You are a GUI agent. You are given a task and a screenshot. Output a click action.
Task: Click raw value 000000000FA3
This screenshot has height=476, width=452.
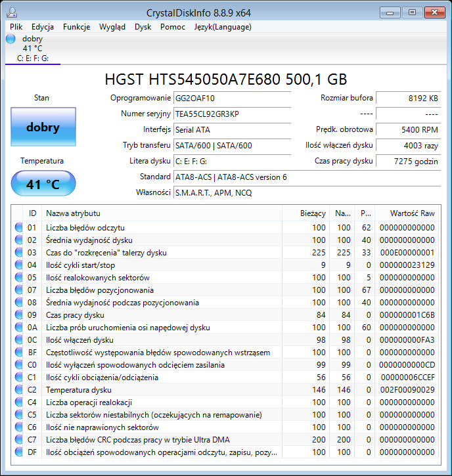click(407, 340)
